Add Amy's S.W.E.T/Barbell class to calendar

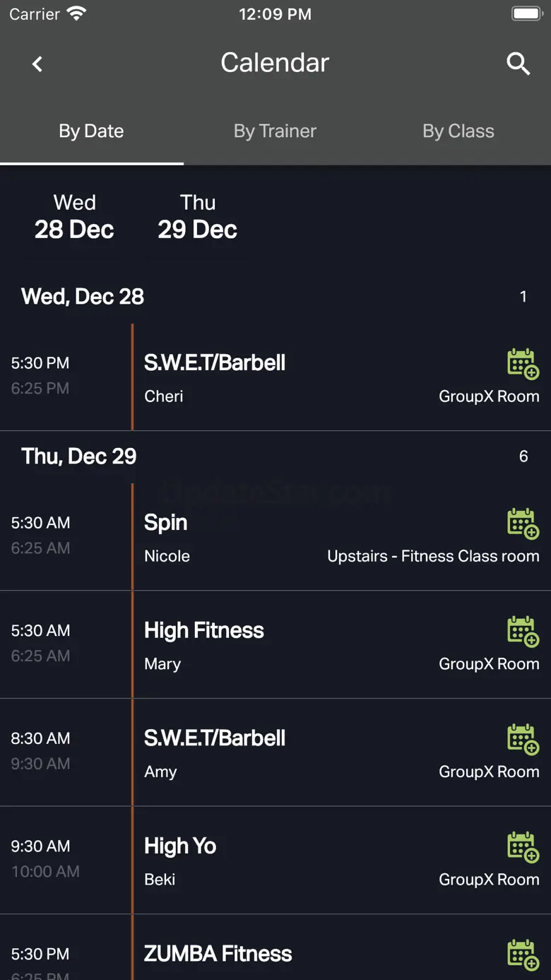point(523,739)
